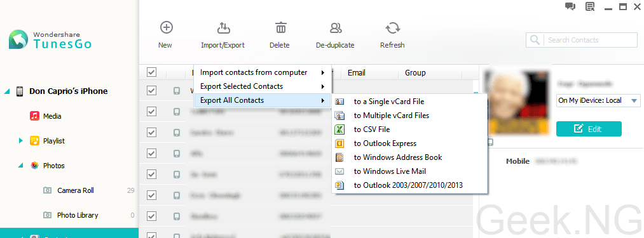
Task: Open Photo Library in the sidebar
Action: [78, 215]
